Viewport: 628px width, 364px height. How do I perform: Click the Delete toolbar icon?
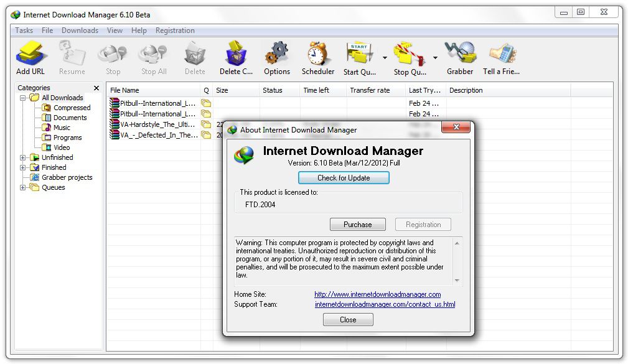click(195, 54)
